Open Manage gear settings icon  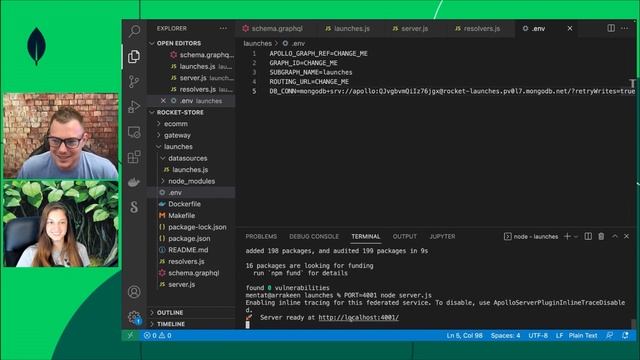[134, 317]
